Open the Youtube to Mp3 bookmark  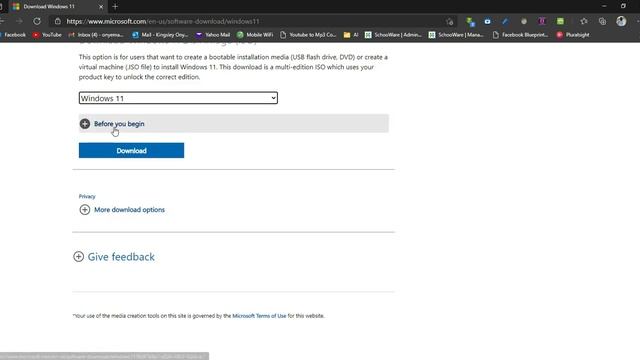point(308,35)
